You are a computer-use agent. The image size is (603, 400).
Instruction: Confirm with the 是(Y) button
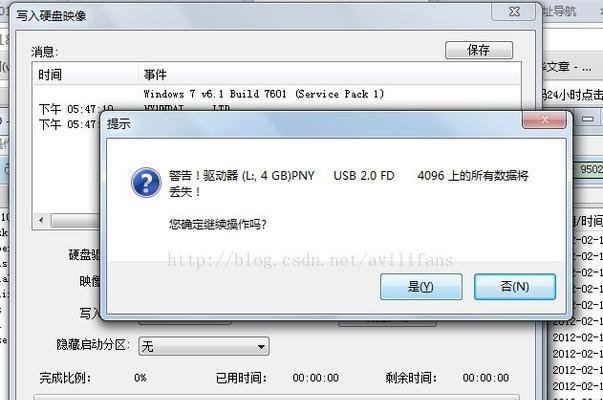[421, 287]
